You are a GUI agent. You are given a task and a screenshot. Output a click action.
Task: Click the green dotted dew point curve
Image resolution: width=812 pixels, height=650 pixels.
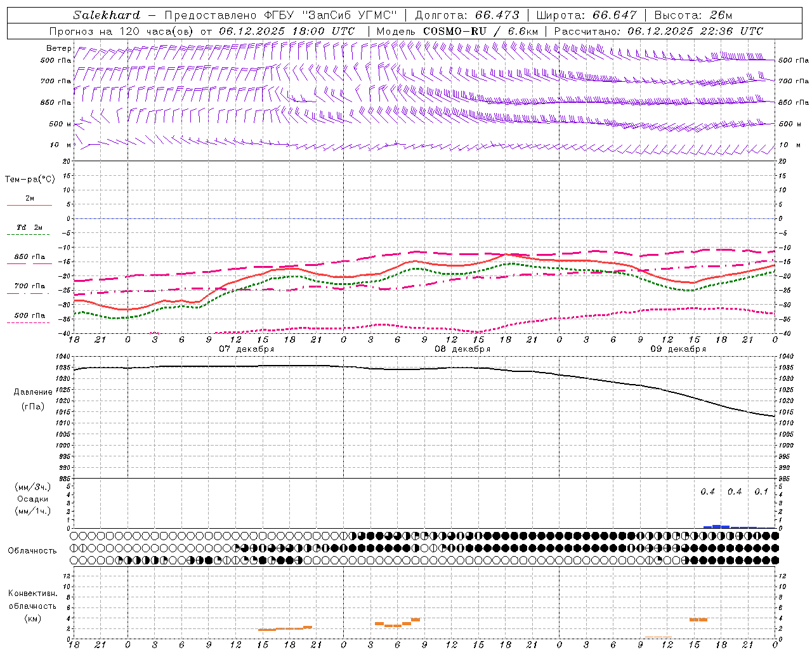pyautogui.click(x=425, y=270)
